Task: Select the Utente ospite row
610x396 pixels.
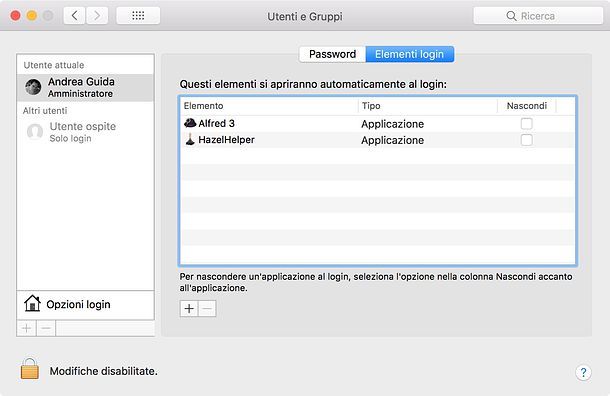Action: pos(86,132)
